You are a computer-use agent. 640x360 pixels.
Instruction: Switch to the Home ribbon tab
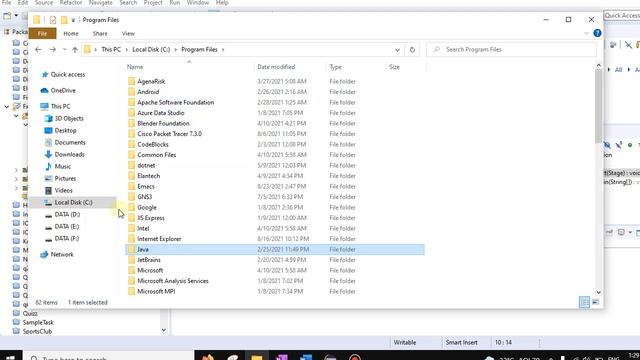click(x=71, y=33)
